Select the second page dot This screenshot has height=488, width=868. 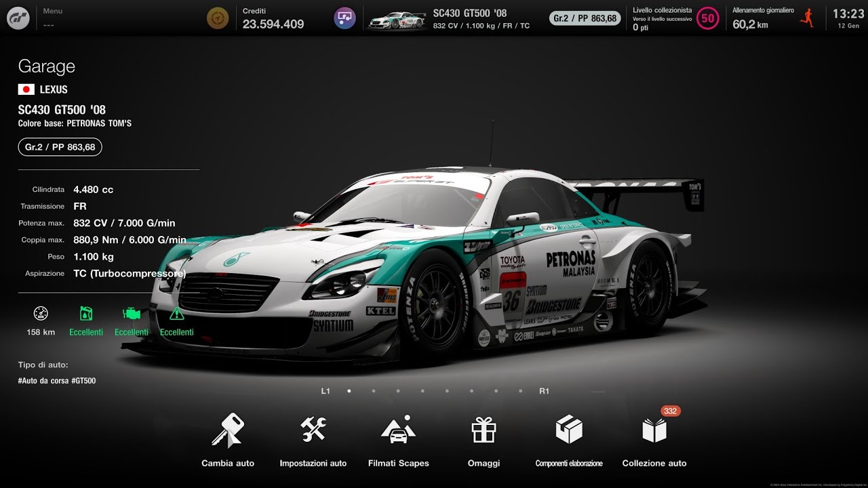tap(374, 391)
